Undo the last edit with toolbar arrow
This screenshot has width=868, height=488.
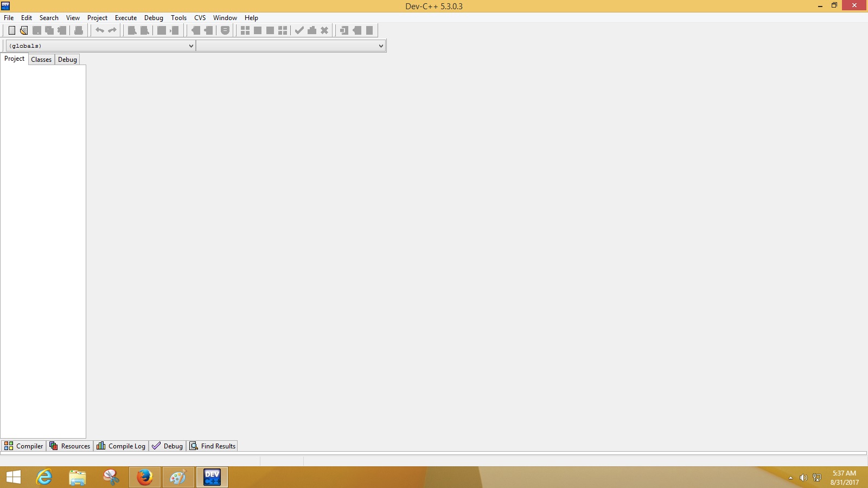point(100,30)
